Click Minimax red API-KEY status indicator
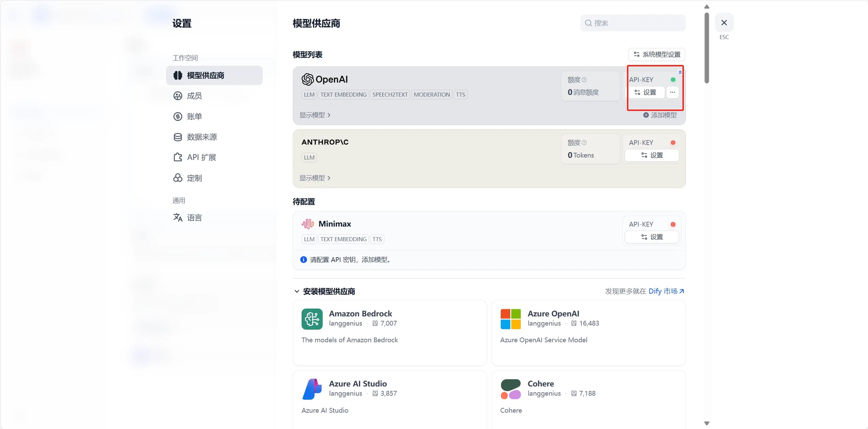This screenshot has height=429, width=868. pos(673,224)
